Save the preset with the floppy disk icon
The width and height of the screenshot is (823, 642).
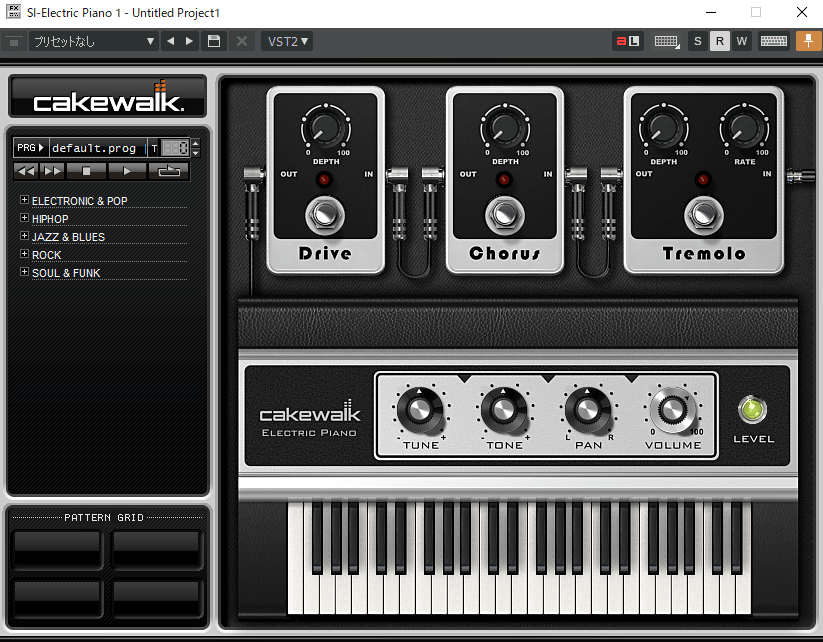[214, 41]
